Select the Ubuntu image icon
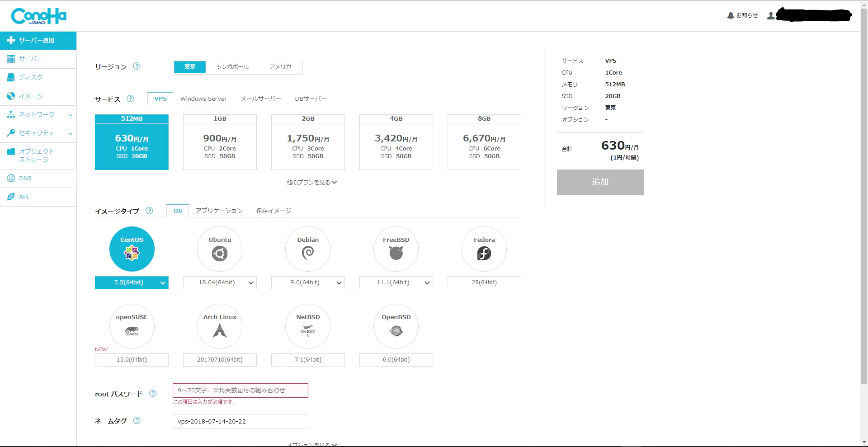 [x=220, y=249]
